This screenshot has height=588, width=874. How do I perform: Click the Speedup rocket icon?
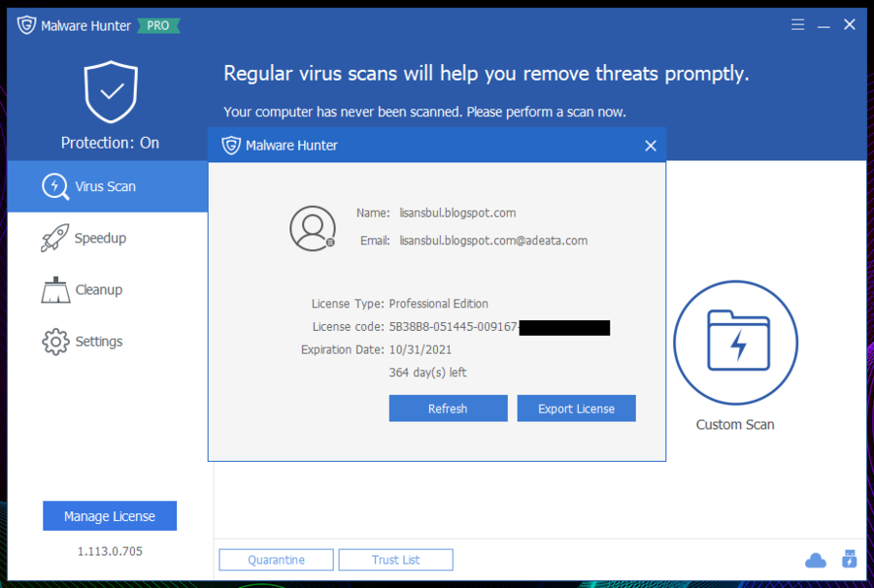pyautogui.click(x=54, y=239)
